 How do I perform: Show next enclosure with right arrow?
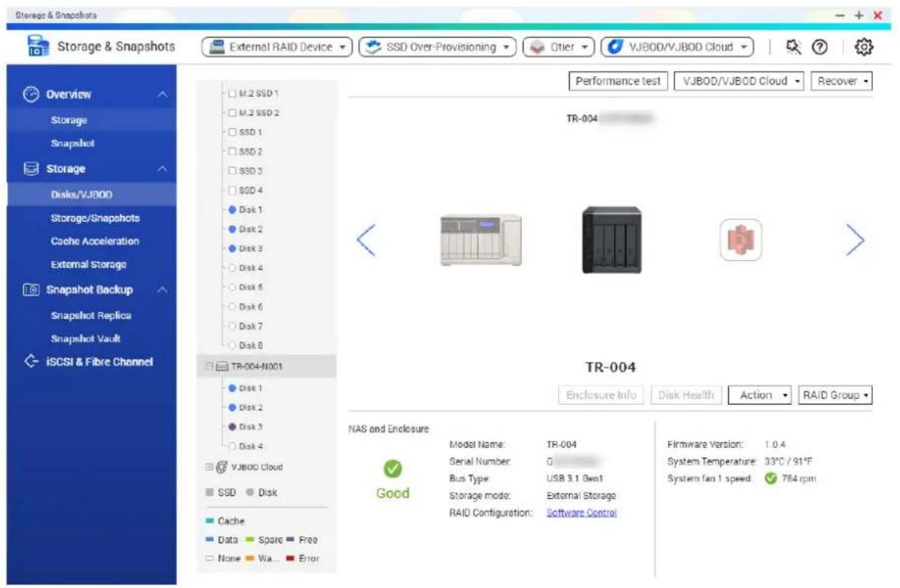click(x=854, y=240)
